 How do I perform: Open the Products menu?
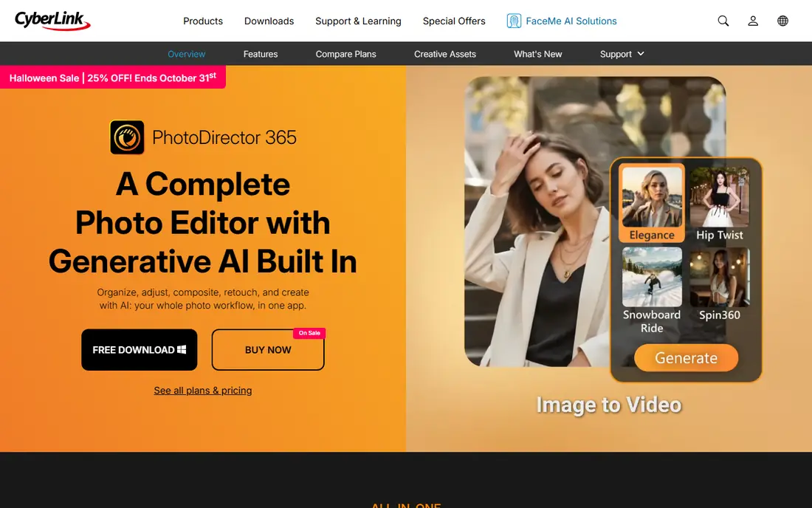click(203, 21)
